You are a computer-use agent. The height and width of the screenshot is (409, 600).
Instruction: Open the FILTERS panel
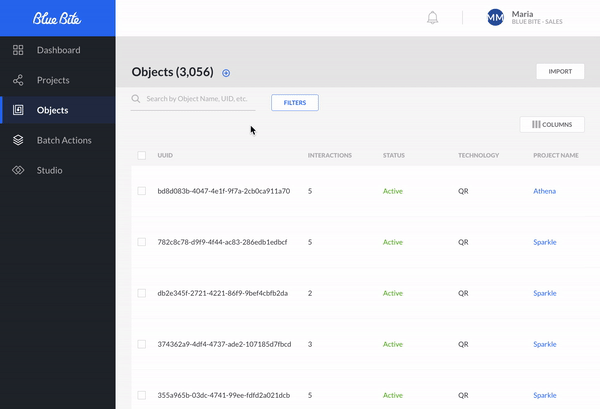[x=295, y=103]
